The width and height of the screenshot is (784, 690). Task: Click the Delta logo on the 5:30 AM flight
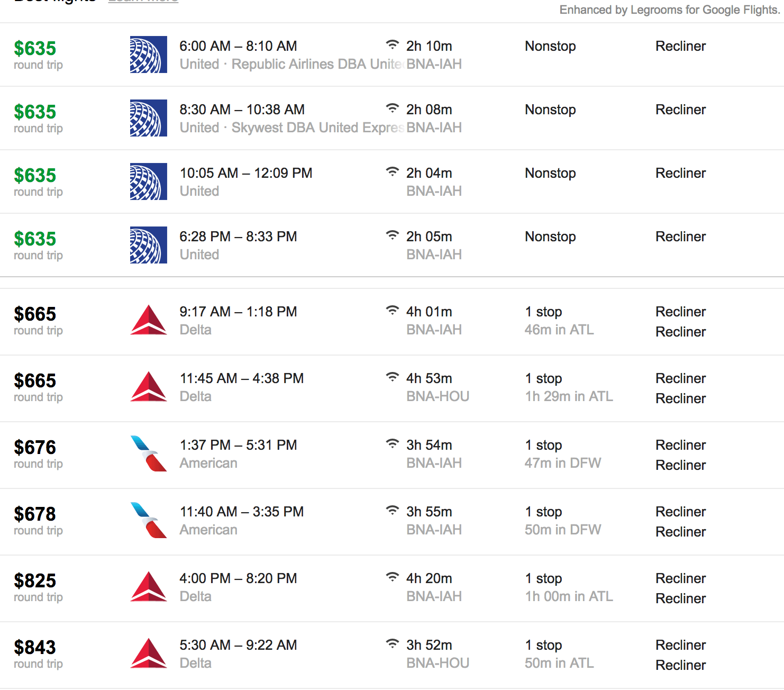(x=149, y=653)
